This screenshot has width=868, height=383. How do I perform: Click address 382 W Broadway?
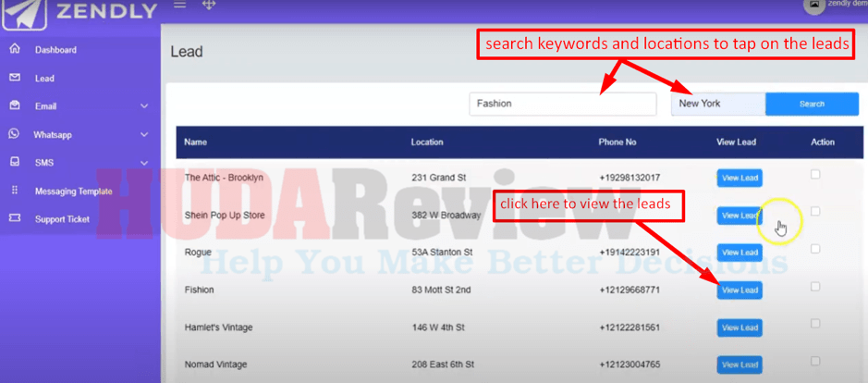(x=446, y=215)
